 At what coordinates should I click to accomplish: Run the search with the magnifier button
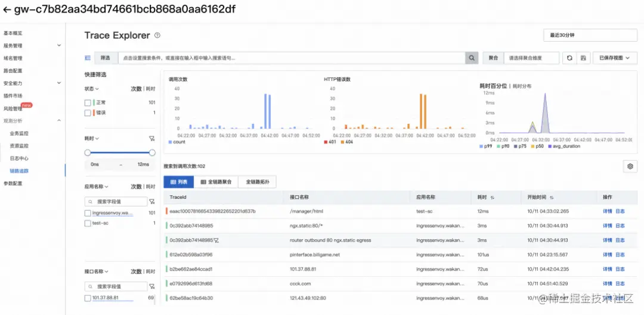pyautogui.click(x=472, y=58)
